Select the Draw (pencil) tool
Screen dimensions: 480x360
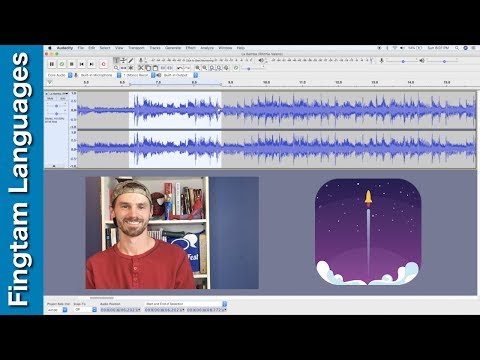tap(130, 61)
